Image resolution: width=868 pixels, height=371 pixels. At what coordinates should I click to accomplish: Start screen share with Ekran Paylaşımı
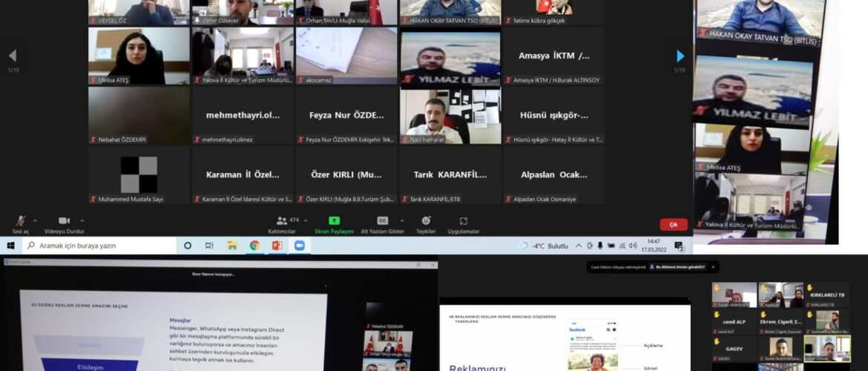click(335, 222)
